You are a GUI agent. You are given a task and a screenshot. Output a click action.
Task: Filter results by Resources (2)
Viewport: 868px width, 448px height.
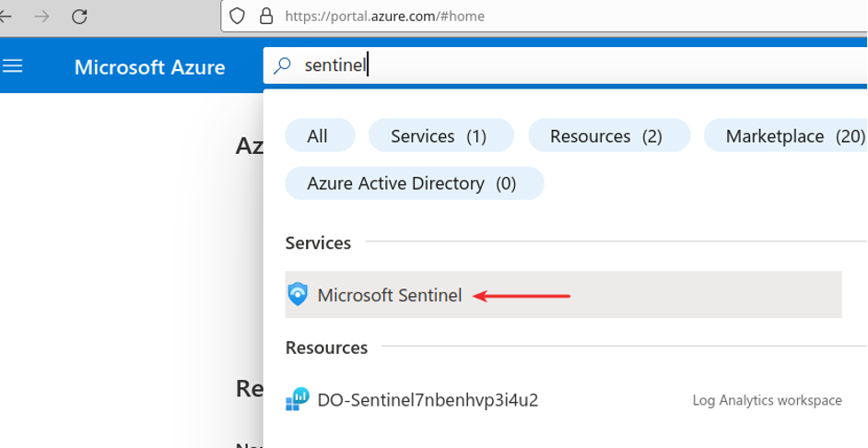pyautogui.click(x=606, y=136)
